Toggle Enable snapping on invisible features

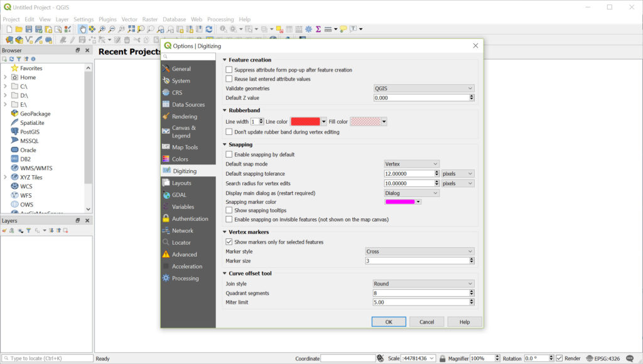(x=229, y=220)
